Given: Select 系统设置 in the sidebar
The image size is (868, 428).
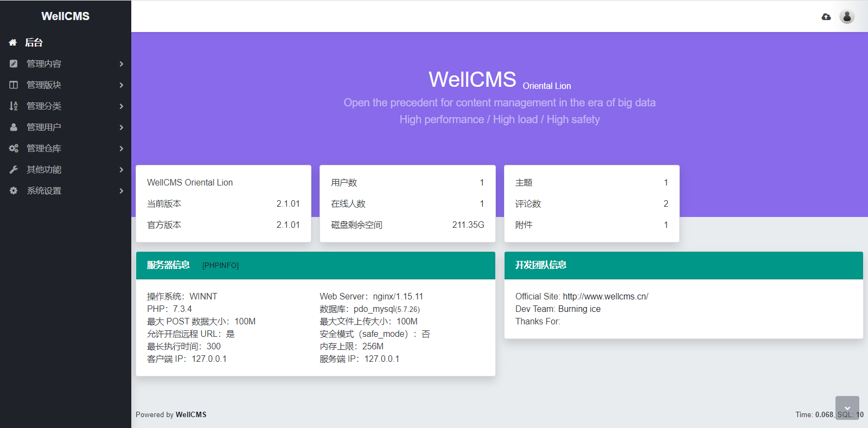Looking at the screenshot, I should (x=66, y=190).
